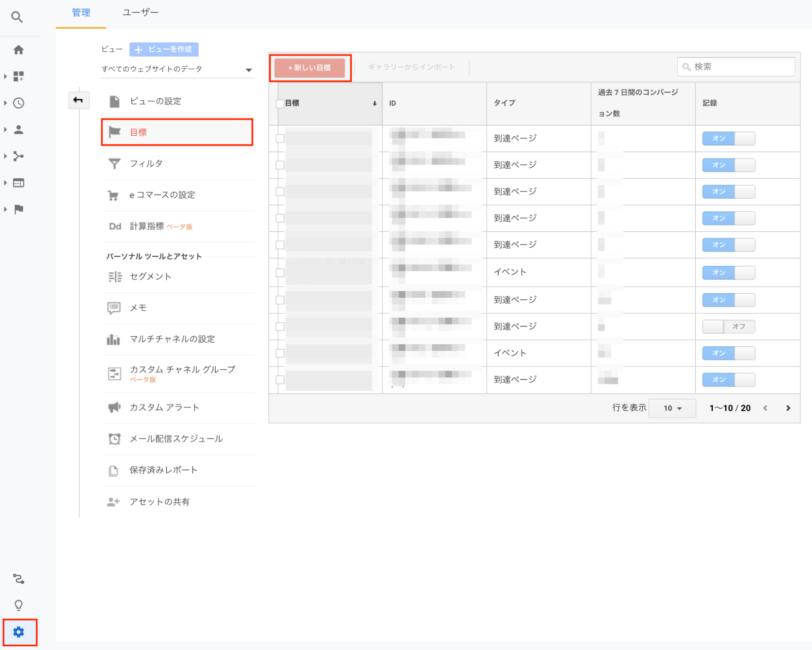This screenshot has width=812, height=650.
Task: Click the Discover lightbulb icon
Action: [18, 605]
